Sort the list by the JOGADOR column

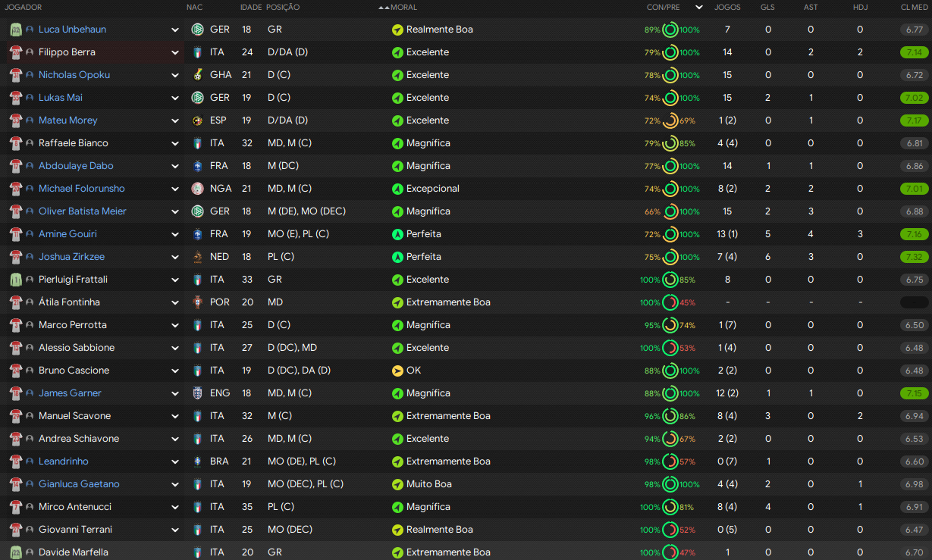click(x=24, y=7)
